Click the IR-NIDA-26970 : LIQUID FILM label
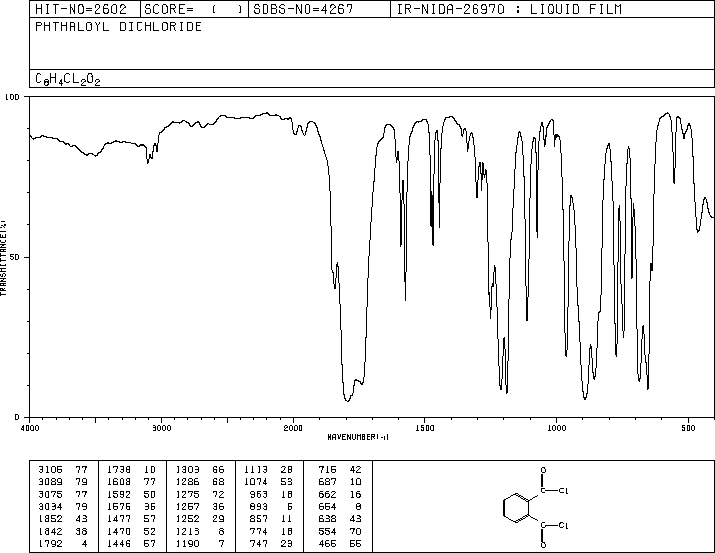The image size is (715, 553). [x=509, y=9]
